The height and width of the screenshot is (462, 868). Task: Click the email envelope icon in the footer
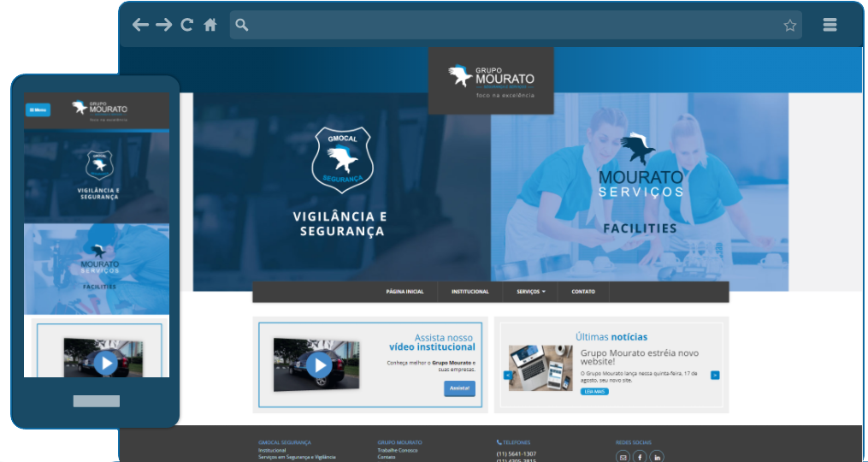pyautogui.click(x=623, y=457)
